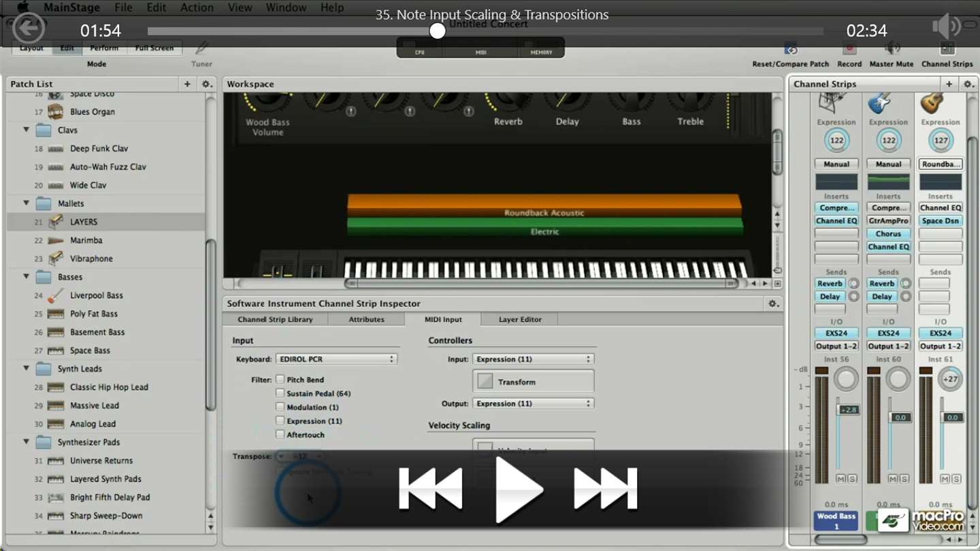Click the back arrow in video overlay
This screenshot has width=980, height=551.
pos(29,29)
